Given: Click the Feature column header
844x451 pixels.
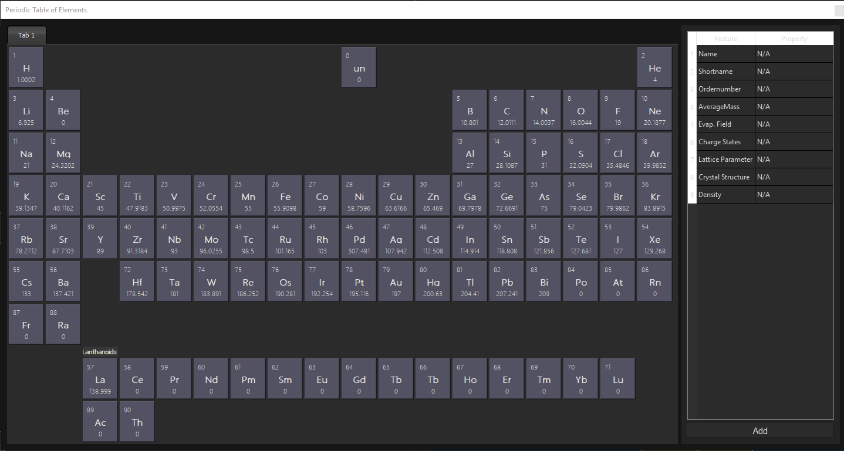Looking at the screenshot, I should pyautogui.click(x=725, y=38).
